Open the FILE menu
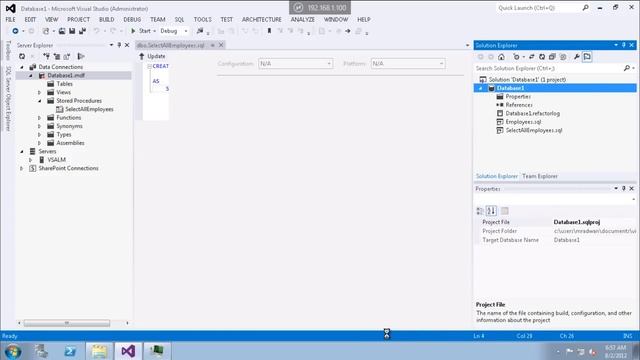 click(11, 19)
